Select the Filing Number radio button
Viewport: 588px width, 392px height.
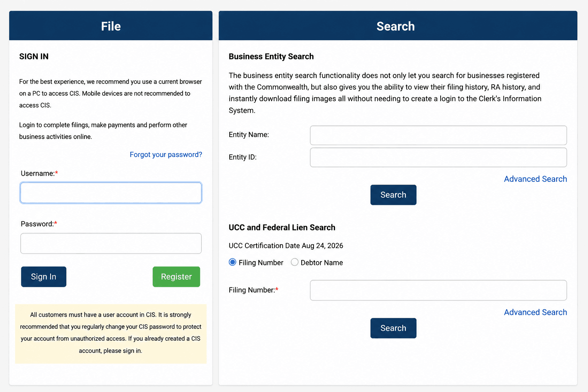coord(232,262)
